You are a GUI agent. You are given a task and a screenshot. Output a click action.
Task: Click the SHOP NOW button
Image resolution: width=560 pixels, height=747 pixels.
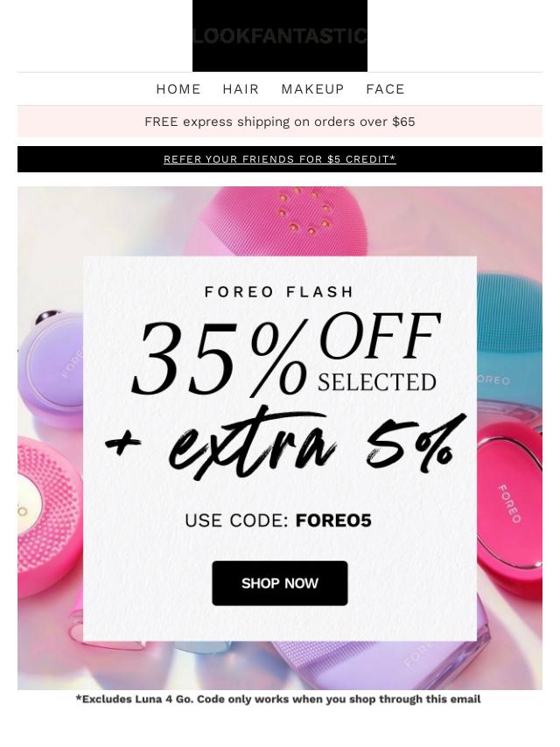(280, 583)
